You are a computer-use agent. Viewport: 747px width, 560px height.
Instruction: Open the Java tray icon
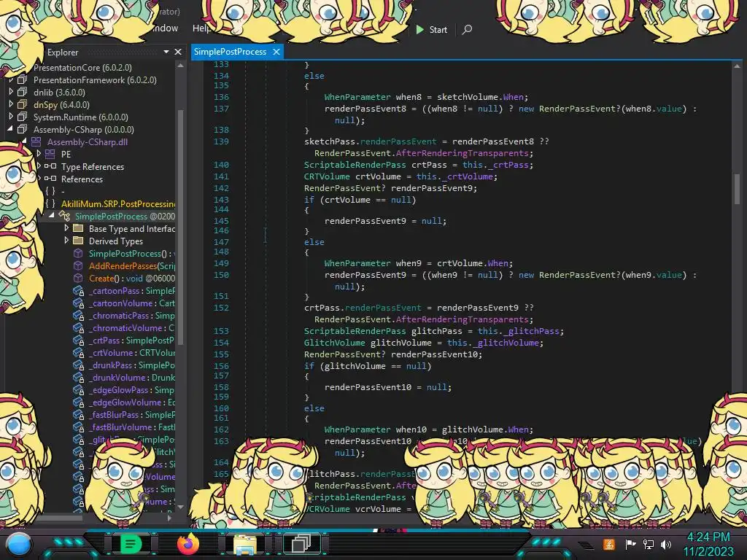608,544
